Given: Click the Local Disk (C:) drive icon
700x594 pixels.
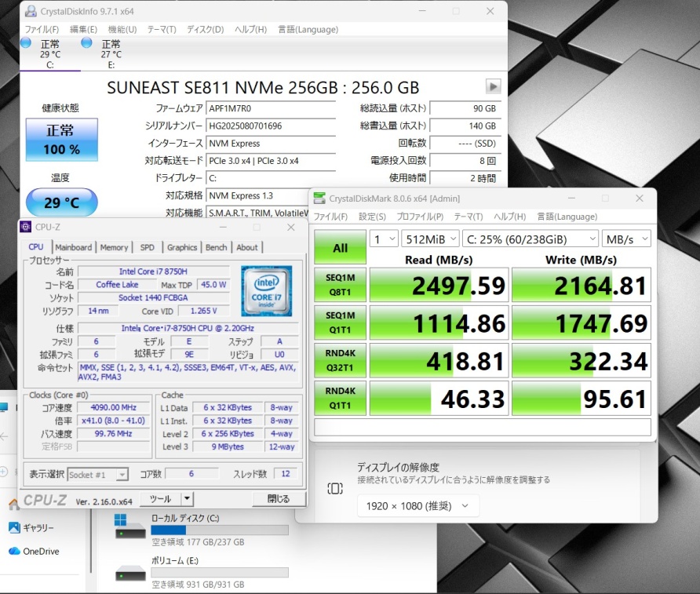Looking at the screenshot, I should [130, 527].
